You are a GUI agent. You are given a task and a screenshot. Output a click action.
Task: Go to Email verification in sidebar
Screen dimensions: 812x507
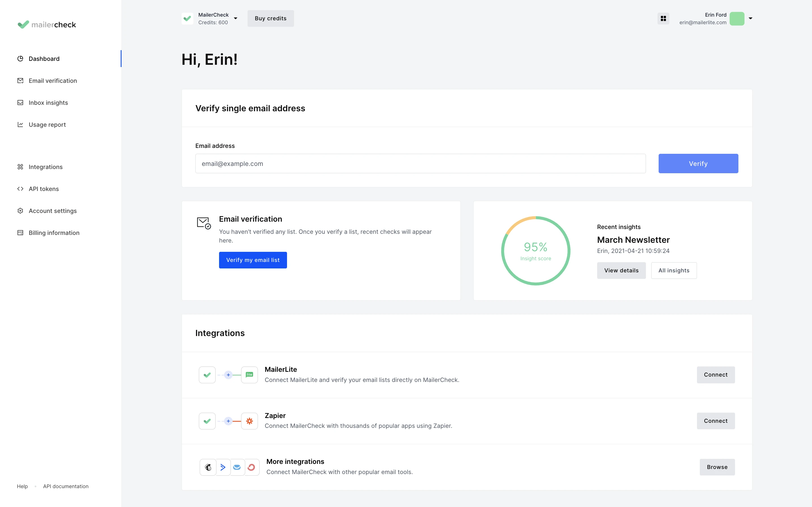point(53,81)
